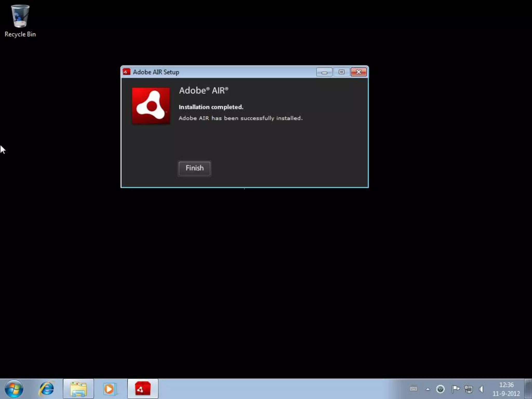
Task: Minimize the Adobe AIR Setup window
Action: click(x=324, y=72)
